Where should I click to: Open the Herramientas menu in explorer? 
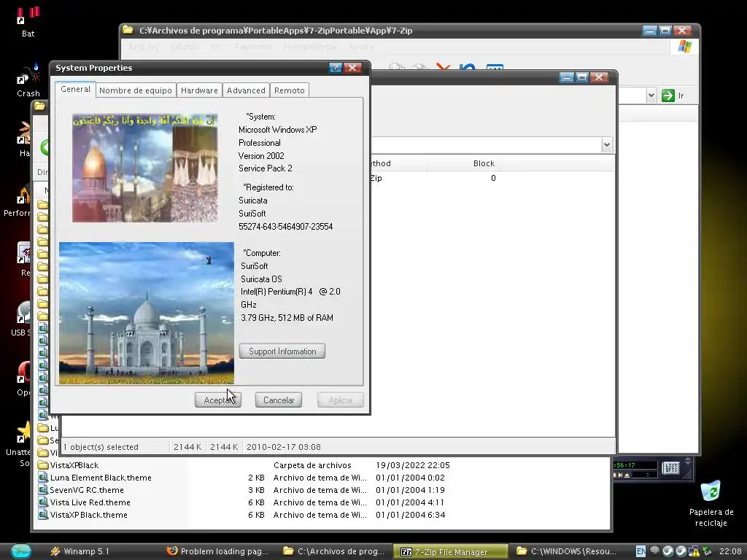[x=309, y=47]
